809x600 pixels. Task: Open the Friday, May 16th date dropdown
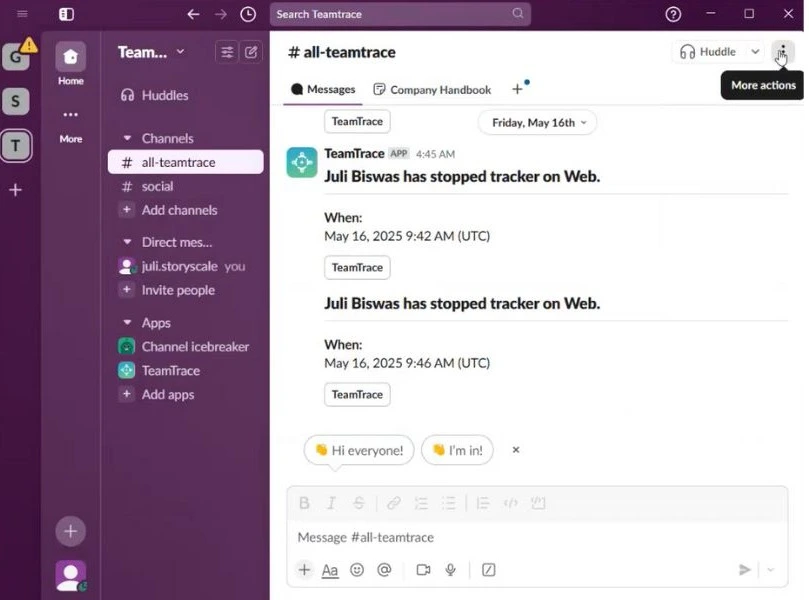pos(538,123)
